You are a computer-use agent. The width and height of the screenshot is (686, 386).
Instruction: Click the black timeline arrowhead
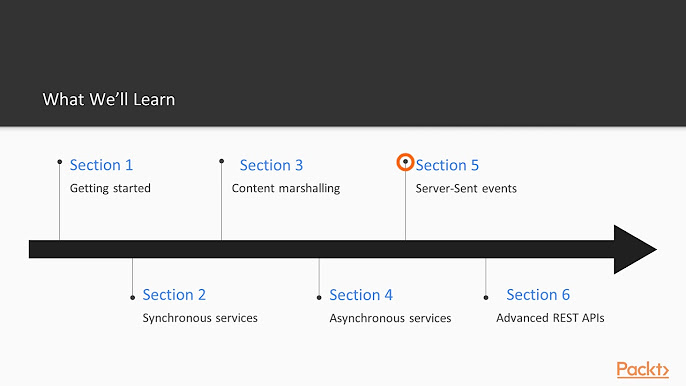click(635, 249)
